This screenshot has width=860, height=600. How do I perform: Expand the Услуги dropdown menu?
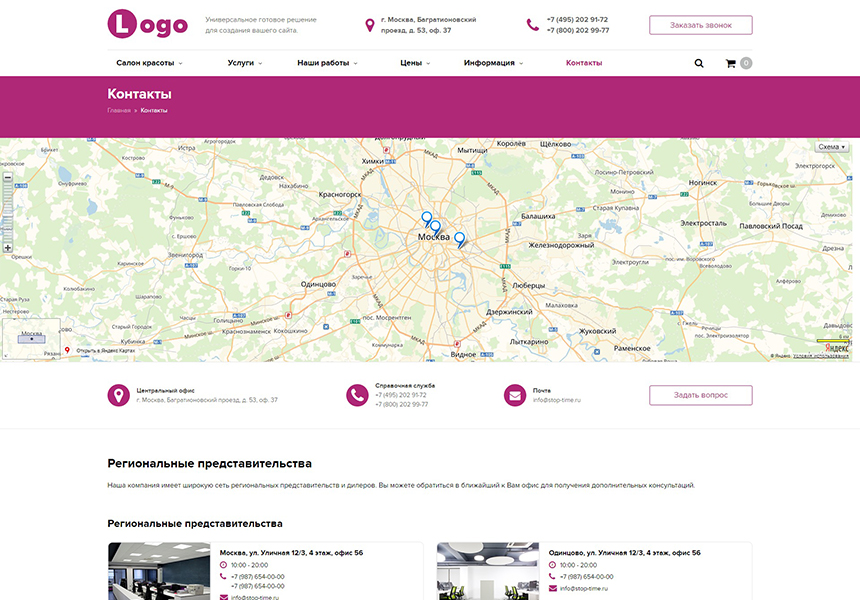tap(244, 63)
